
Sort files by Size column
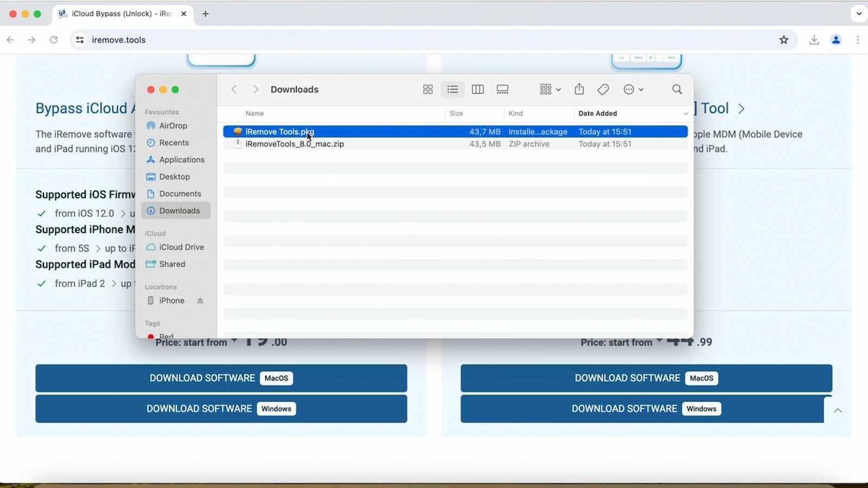coord(456,113)
